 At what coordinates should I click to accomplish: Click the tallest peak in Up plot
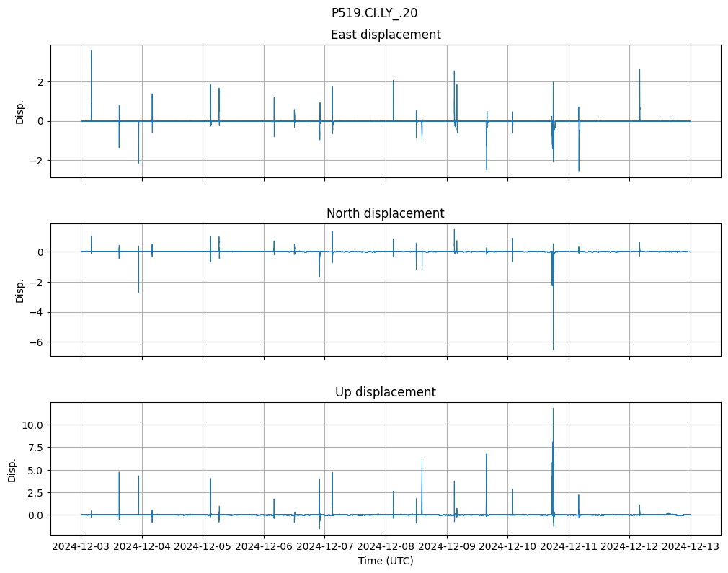tap(553, 409)
